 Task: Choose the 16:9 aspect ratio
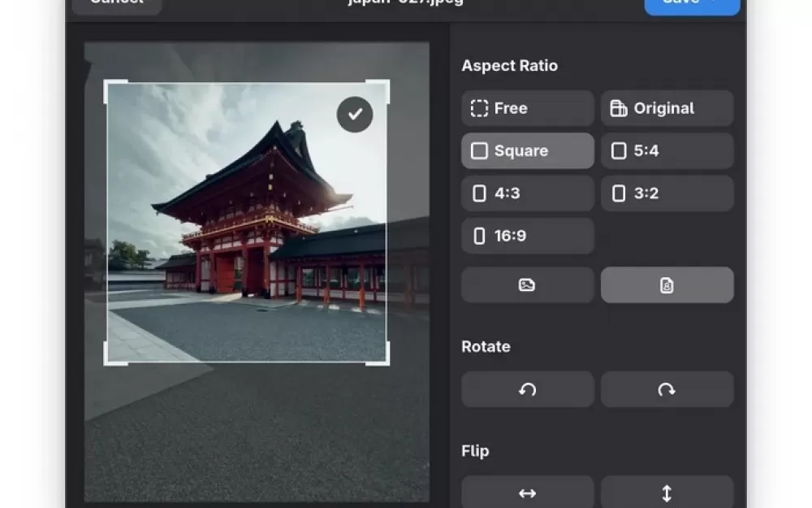pos(527,236)
